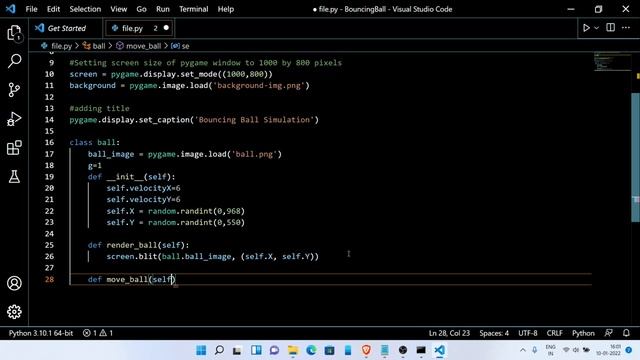The image size is (640, 360).
Task: Open the Search view in activity bar
Action: coord(14,61)
